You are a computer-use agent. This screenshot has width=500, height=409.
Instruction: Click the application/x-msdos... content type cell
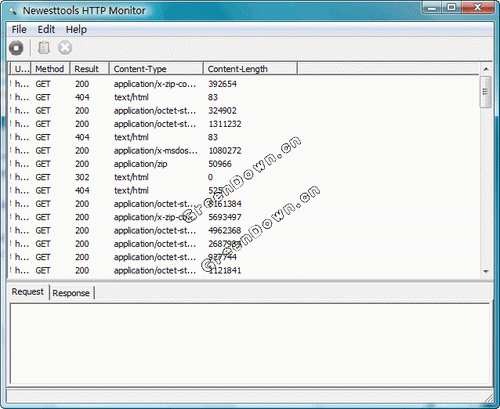[156, 151]
